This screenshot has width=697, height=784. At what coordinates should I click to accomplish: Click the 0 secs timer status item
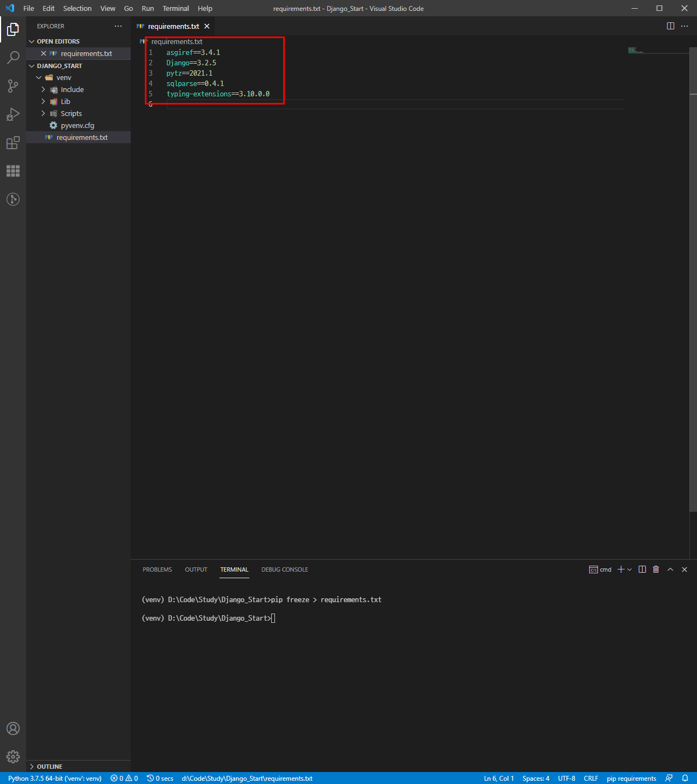pos(160,779)
